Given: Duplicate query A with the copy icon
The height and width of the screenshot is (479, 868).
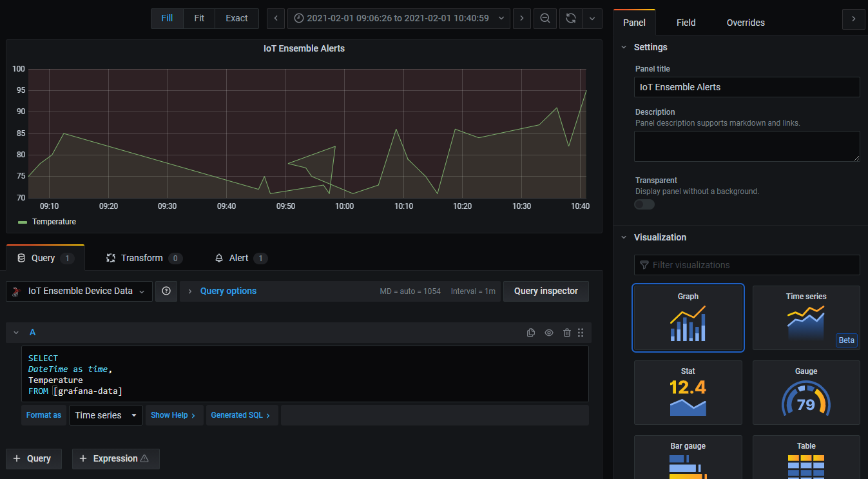Looking at the screenshot, I should click(x=531, y=333).
